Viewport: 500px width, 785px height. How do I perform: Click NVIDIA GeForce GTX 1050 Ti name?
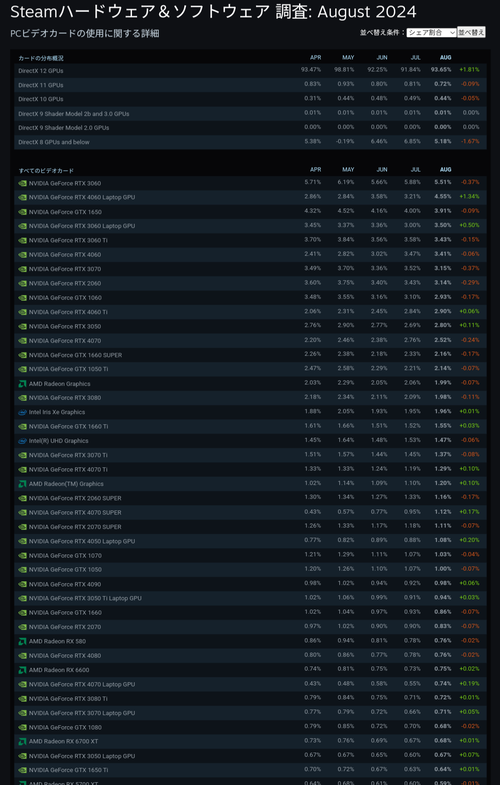pyautogui.click(x=69, y=369)
